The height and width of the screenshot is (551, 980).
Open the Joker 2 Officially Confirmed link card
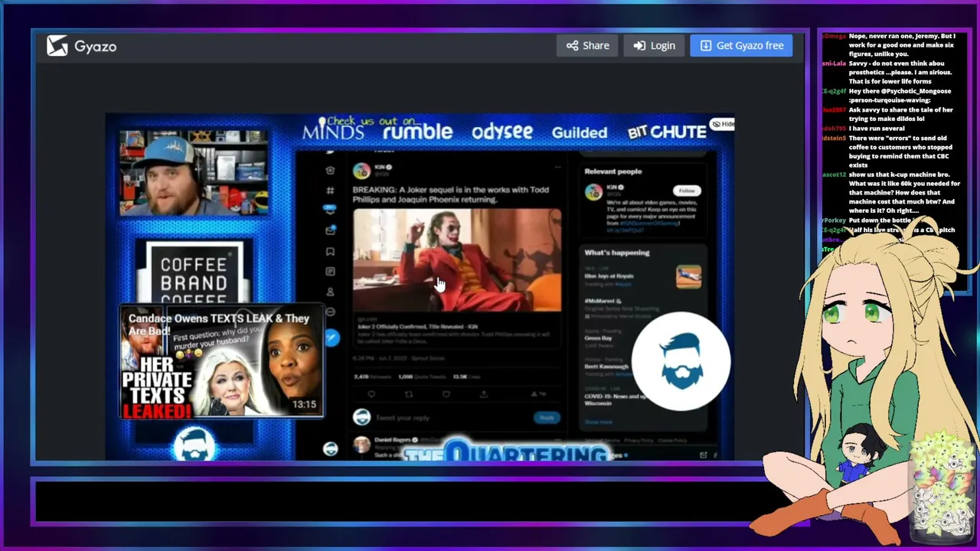pos(457,329)
